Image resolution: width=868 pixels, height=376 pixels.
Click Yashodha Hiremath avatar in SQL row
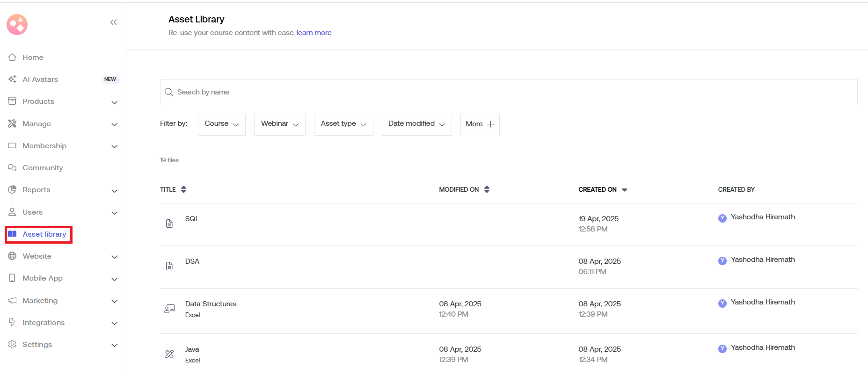722,218
